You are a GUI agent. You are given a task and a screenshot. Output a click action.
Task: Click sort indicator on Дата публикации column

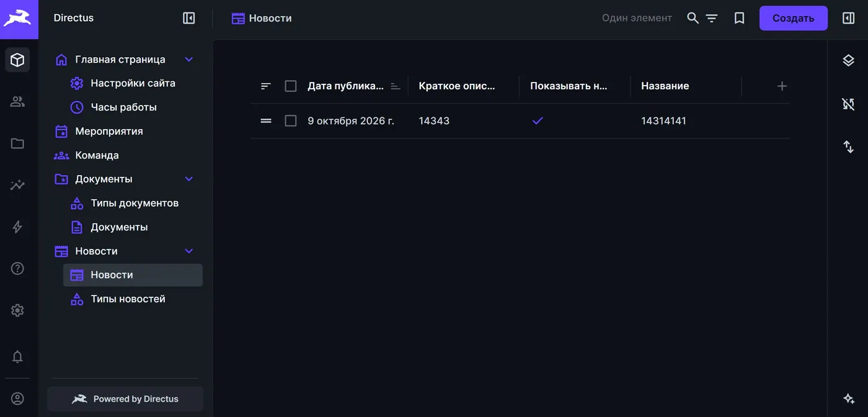(396, 86)
